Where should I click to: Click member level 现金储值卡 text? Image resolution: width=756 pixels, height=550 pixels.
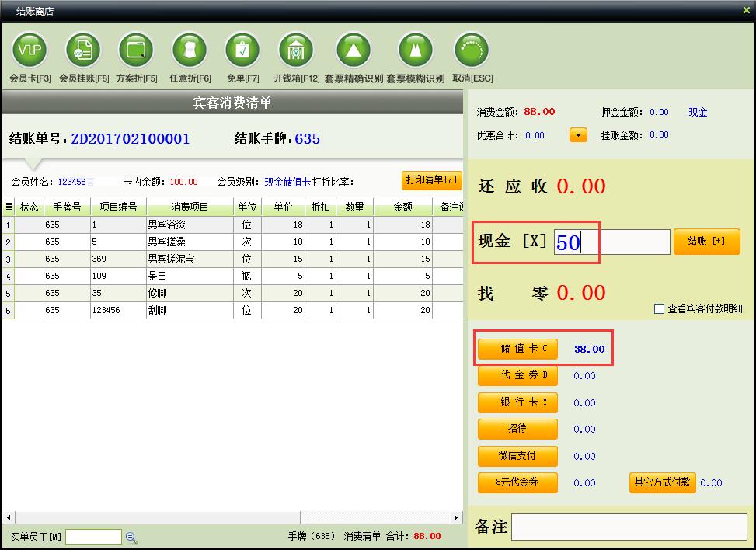pos(287,182)
